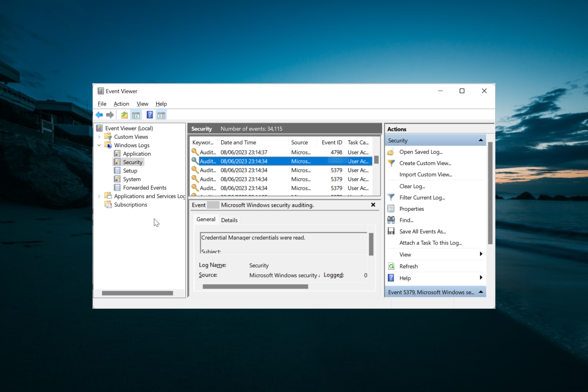Screen dimensions: 588x392
Task: Click the Save All Events floppy icon
Action: click(x=391, y=231)
